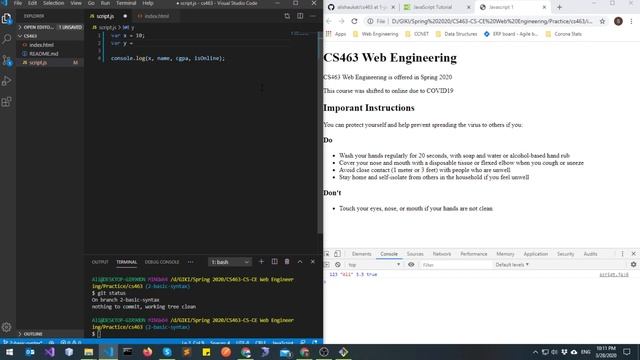
Task: Click Chrome forward arrow
Action: pos(342,21)
